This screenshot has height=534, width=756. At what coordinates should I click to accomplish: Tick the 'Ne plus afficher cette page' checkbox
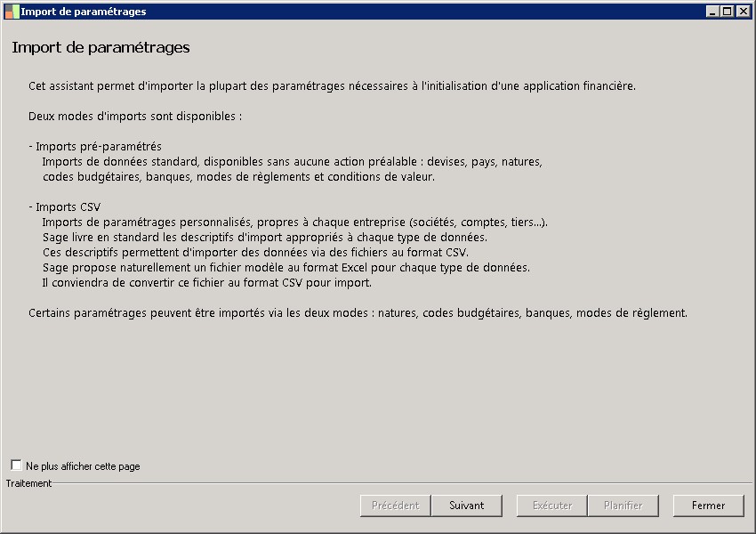click(x=16, y=465)
